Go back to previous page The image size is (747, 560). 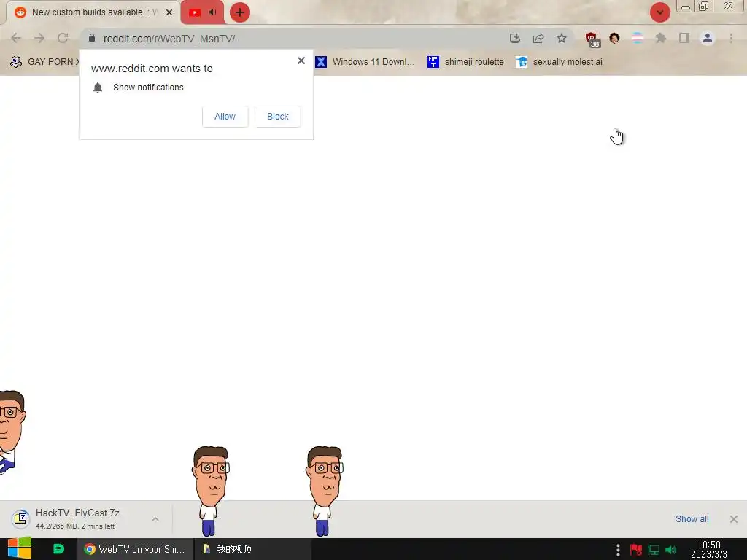pos(16,38)
